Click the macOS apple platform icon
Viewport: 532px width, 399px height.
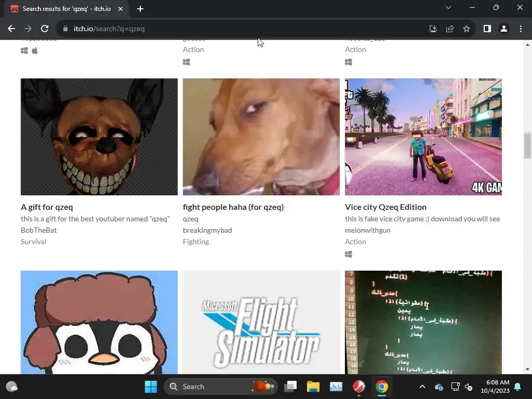[x=35, y=50]
